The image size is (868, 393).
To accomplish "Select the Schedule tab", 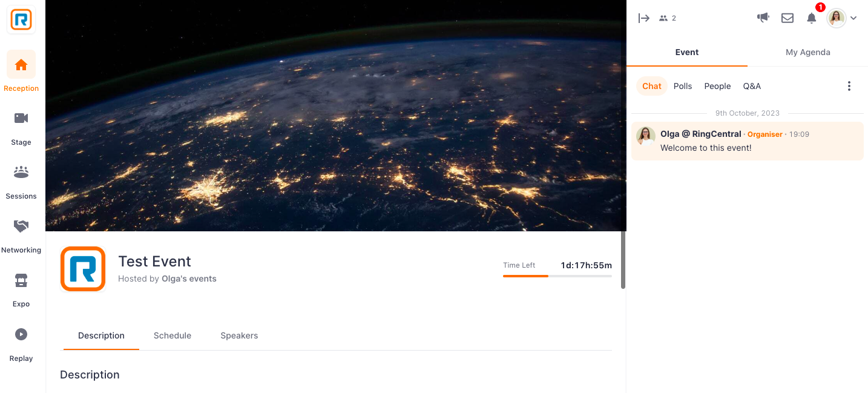I will (x=173, y=335).
